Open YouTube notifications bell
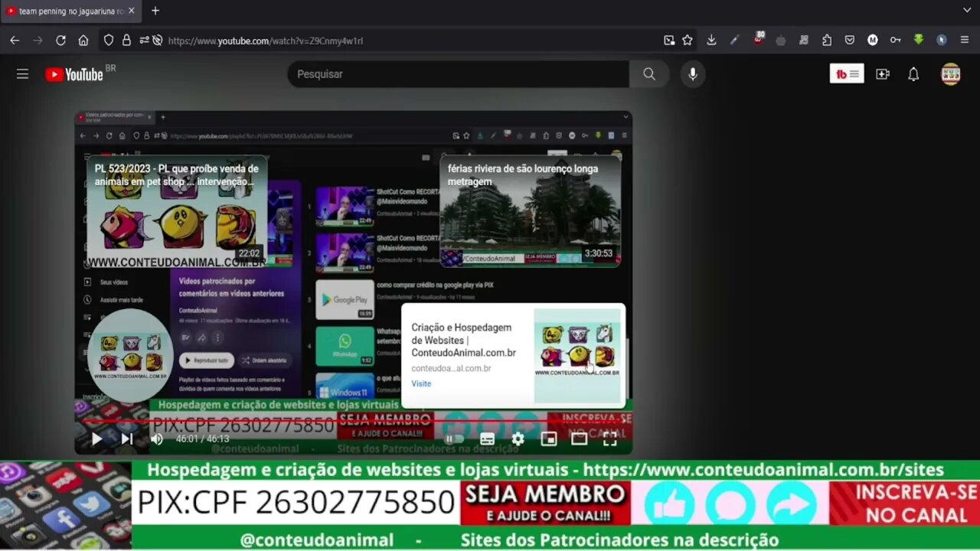 point(913,74)
